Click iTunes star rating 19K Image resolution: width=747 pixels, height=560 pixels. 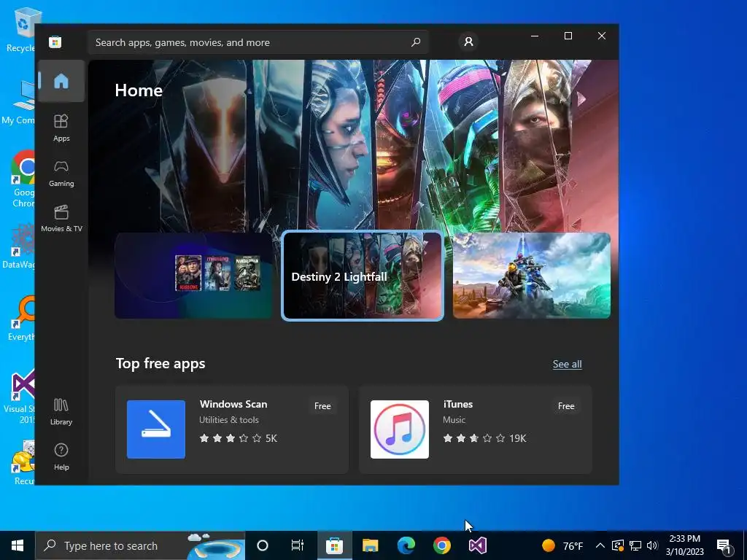[484, 438]
